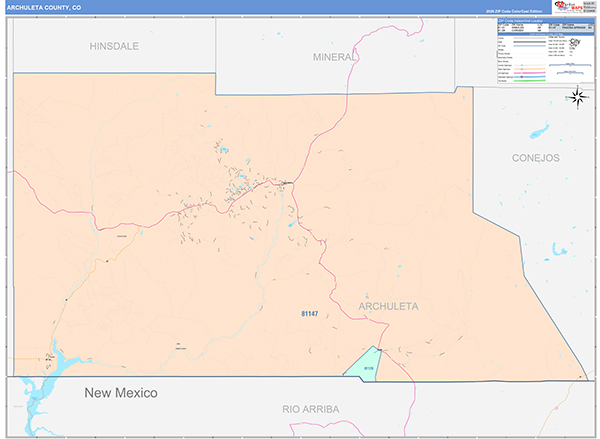Click the ARCHULETA county label
The width and height of the screenshot is (600, 439).
[388, 306]
